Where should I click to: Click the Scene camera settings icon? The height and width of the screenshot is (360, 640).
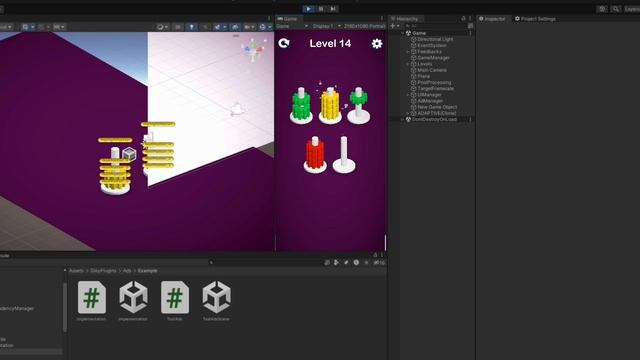[x=247, y=27]
